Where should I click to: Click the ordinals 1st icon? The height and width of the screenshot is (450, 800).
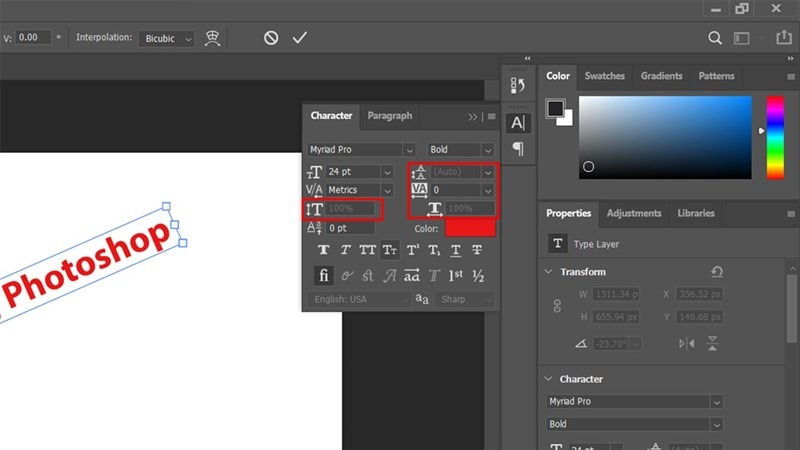click(456, 276)
